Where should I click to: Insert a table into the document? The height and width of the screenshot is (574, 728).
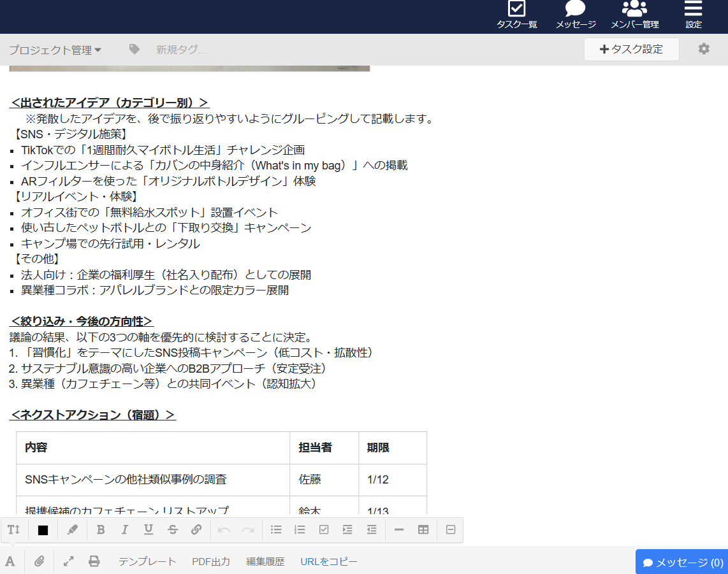423,529
